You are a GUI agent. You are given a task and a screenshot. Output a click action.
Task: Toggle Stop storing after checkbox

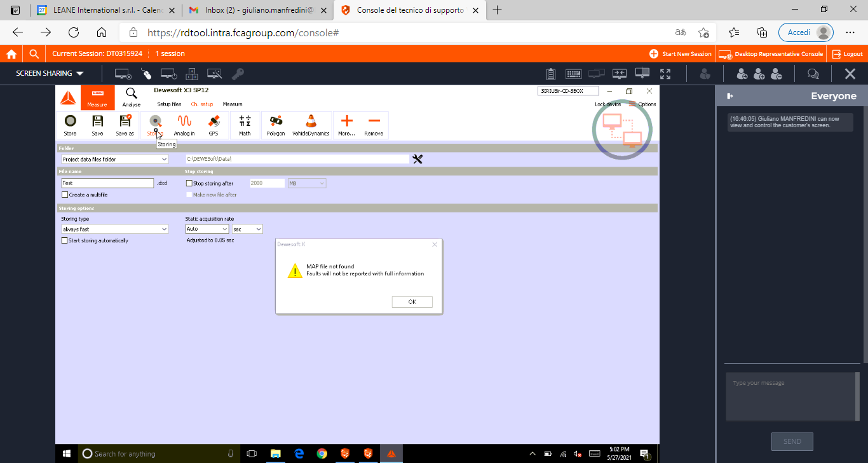189,183
